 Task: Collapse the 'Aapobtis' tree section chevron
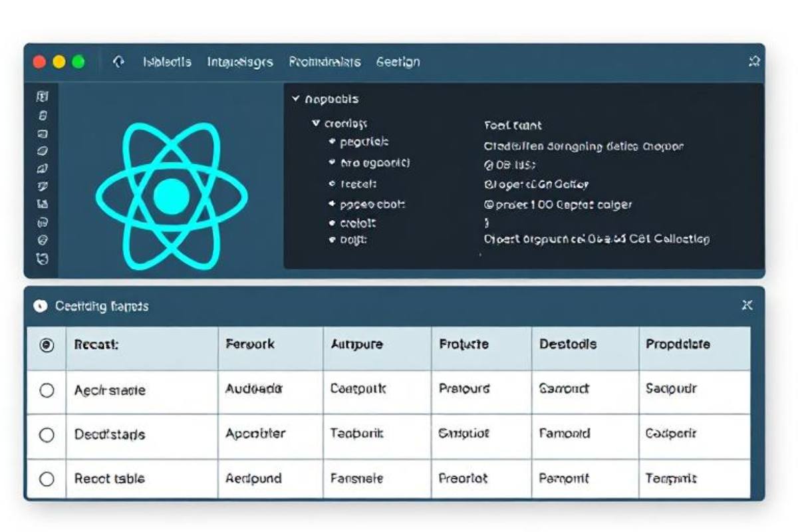296,99
